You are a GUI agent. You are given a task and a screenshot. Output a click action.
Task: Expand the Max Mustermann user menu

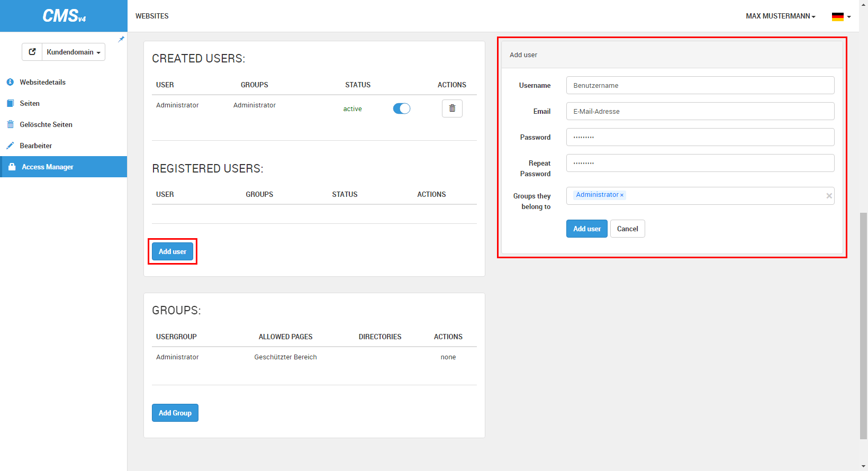click(x=780, y=16)
